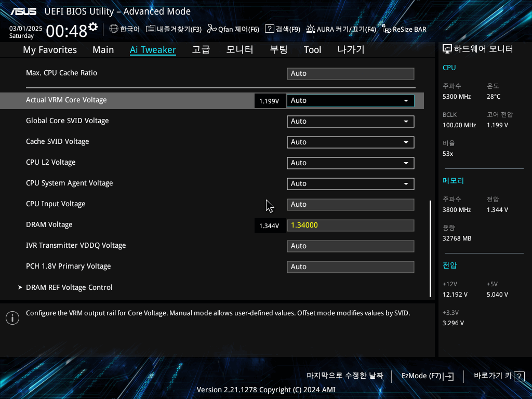Screen dimensions: 532x399
Task: Open the favorites list icon (F3)
Action: (150, 29)
